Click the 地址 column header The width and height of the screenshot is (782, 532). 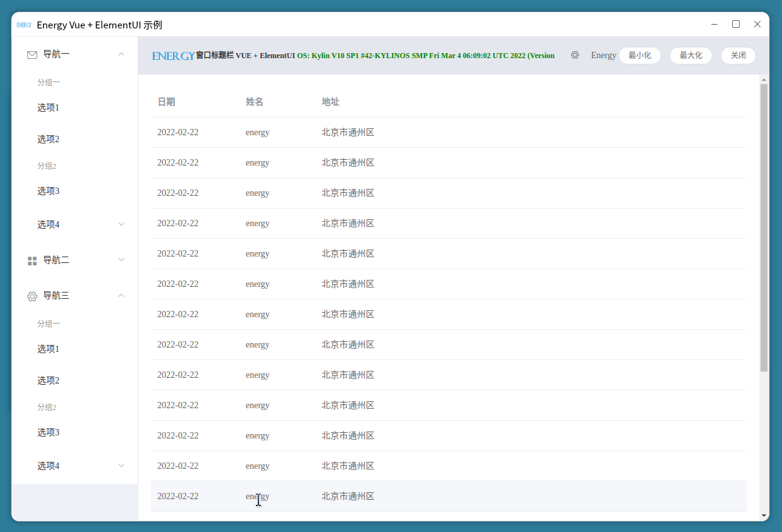click(330, 102)
